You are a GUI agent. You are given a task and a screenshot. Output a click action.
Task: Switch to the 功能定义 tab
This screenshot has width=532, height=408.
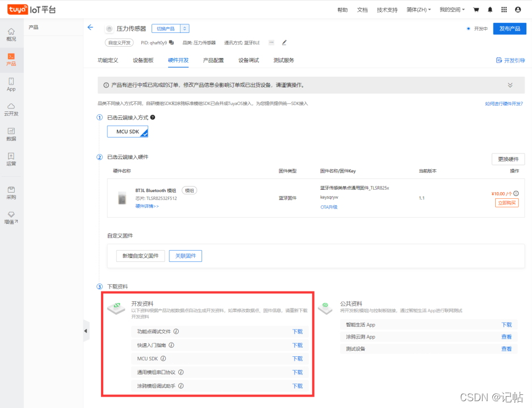tap(108, 60)
